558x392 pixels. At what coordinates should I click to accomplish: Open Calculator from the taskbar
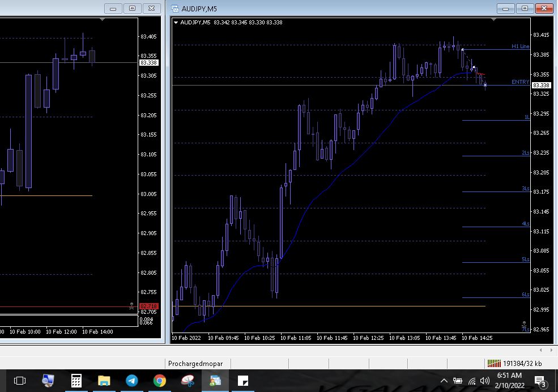tap(76, 381)
